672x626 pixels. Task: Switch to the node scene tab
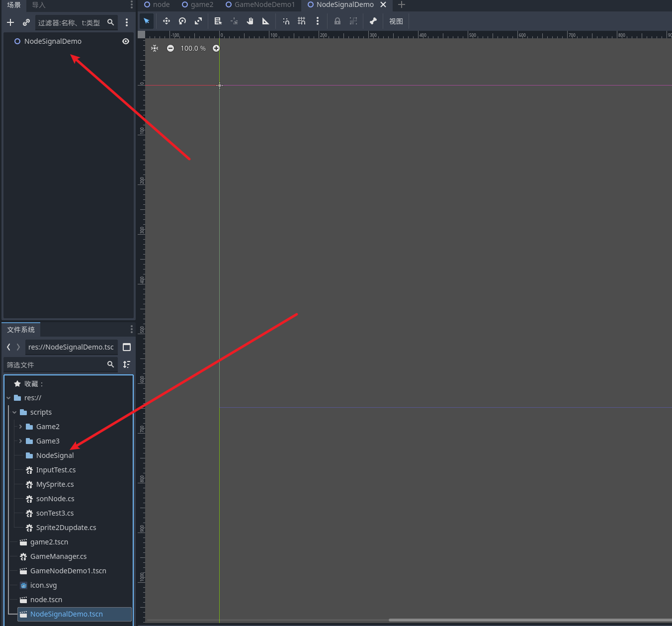tap(157, 4)
